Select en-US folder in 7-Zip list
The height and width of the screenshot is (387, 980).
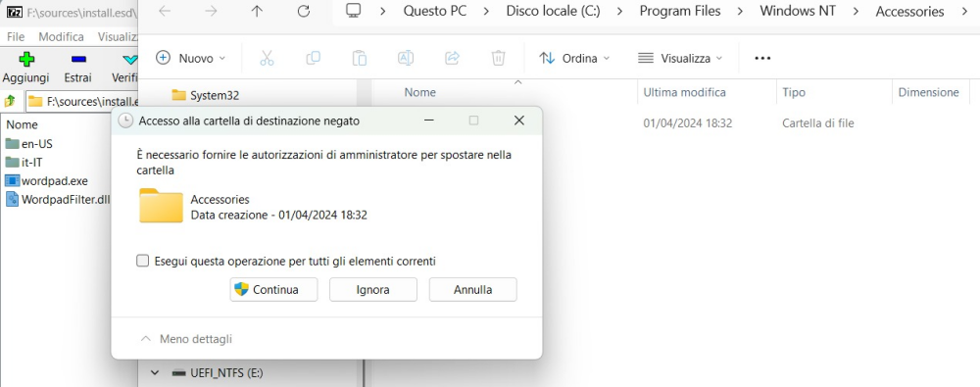[37, 144]
